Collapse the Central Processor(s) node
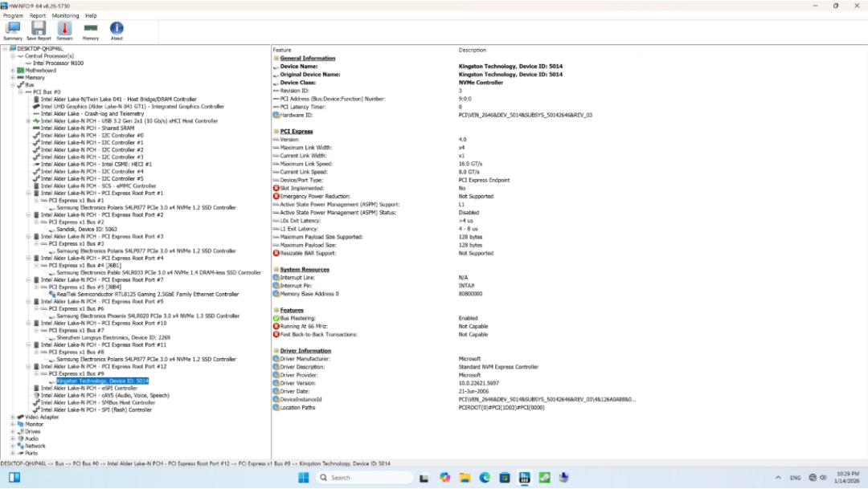This screenshot has width=868, height=489. [x=12, y=56]
